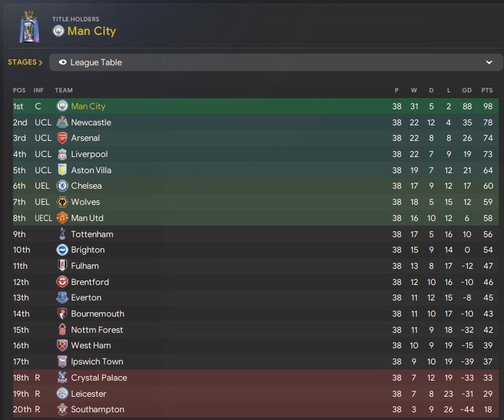Screen dimensions: 504x420
Task: Click the Tottenham cockerel crest
Action: coord(63,234)
